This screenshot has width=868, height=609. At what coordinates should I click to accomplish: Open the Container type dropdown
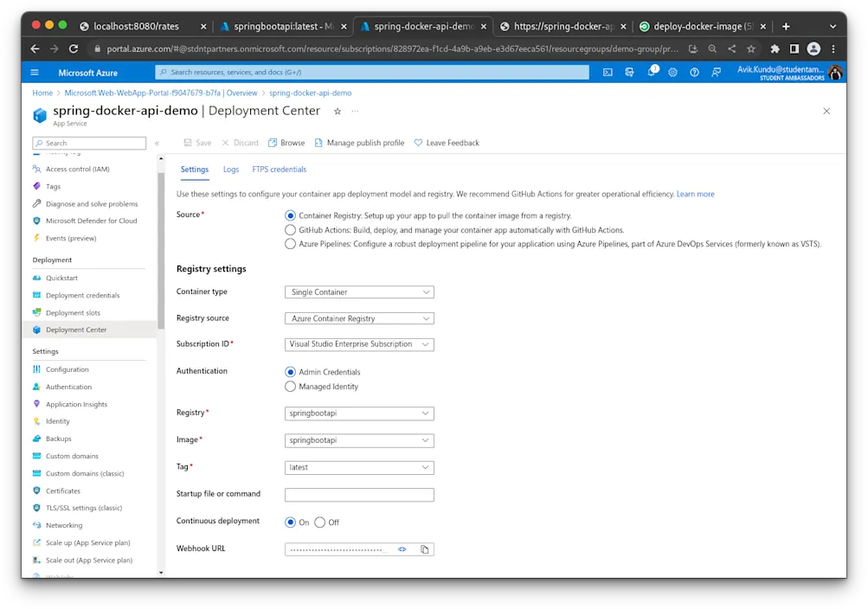358,292
